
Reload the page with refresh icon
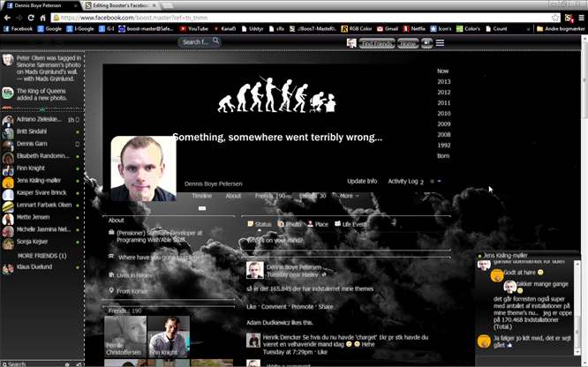point(31,18)
